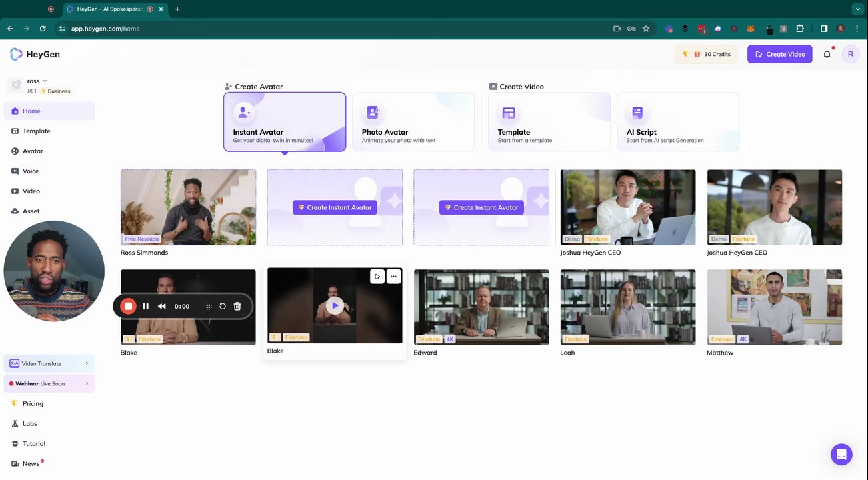Open the three-dot menu on Blake card
The image size is (868, 480).
tap(394, 276)
